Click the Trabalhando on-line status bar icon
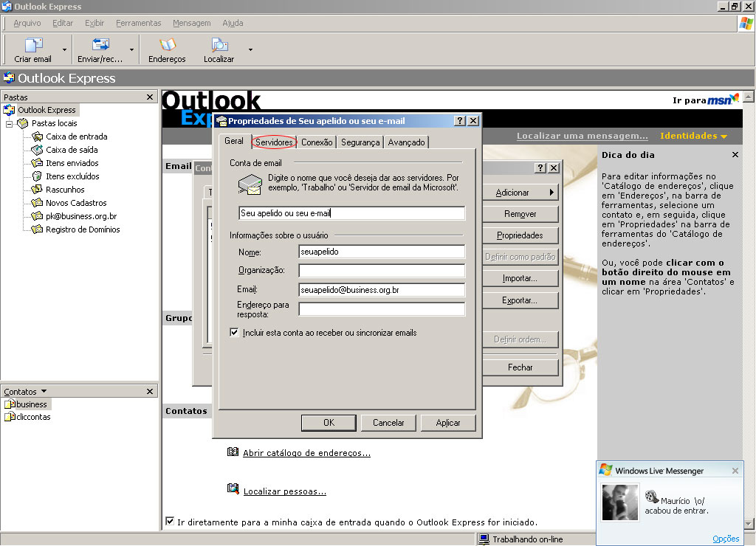This screenshot has width=756, height=546. (x=483, y=539)
